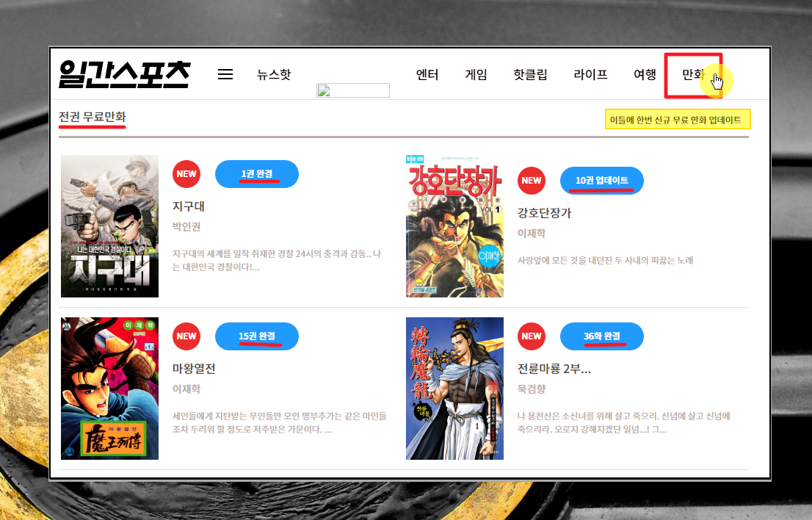Viewport: 812px width, 520px height.
Task: Open the hamburger menu icon
Action: tap(225, 75)
